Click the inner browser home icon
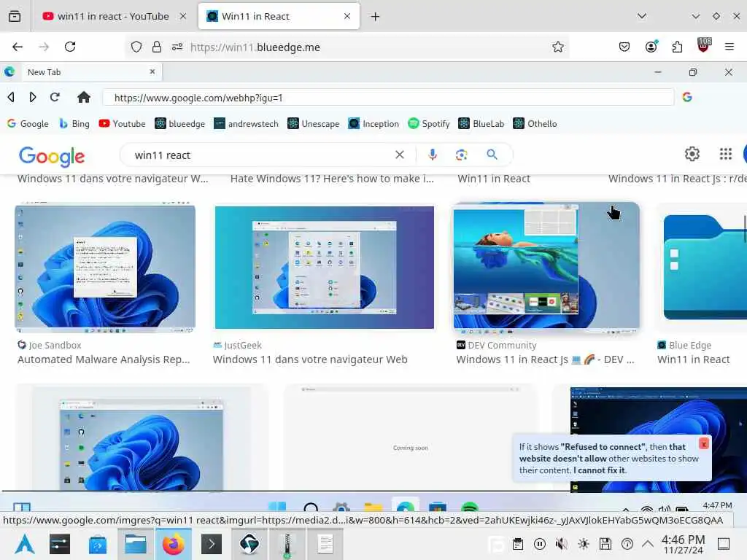 84,97
